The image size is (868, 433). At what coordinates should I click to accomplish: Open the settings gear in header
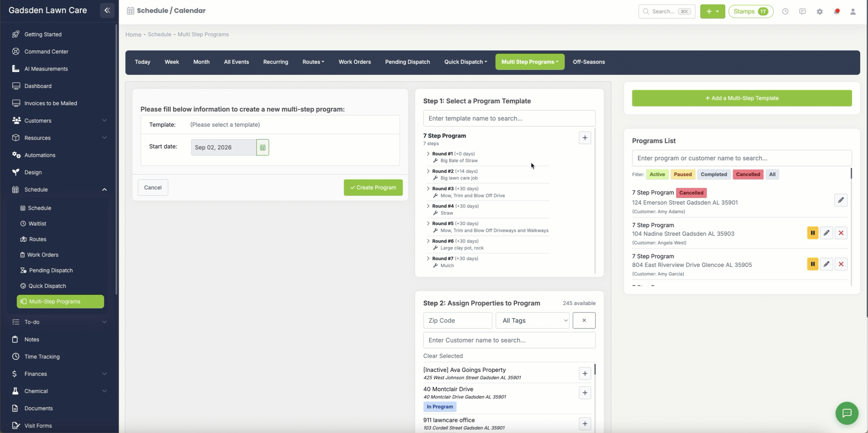coord(820,11)
